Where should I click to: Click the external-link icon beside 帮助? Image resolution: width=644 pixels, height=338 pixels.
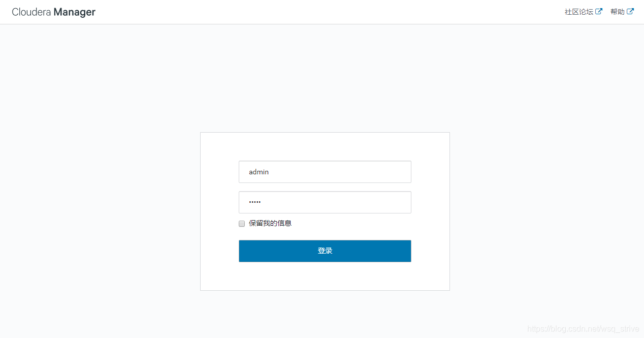point(630,11)
